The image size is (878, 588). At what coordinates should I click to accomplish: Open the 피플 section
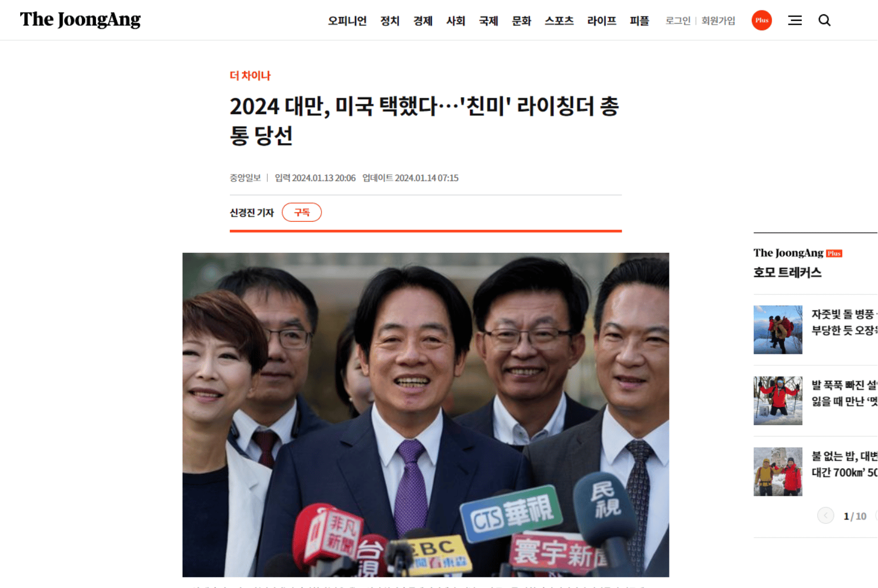(x=639, y=21)
